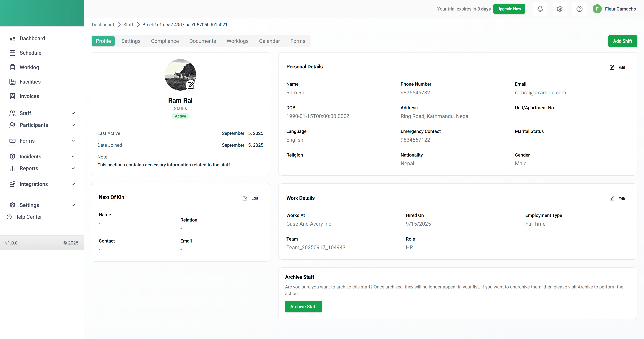Viewport: 644px width, 339px height.
Task: Click the Worklog clipboard icon in sidebar
Action: point(12,67)
